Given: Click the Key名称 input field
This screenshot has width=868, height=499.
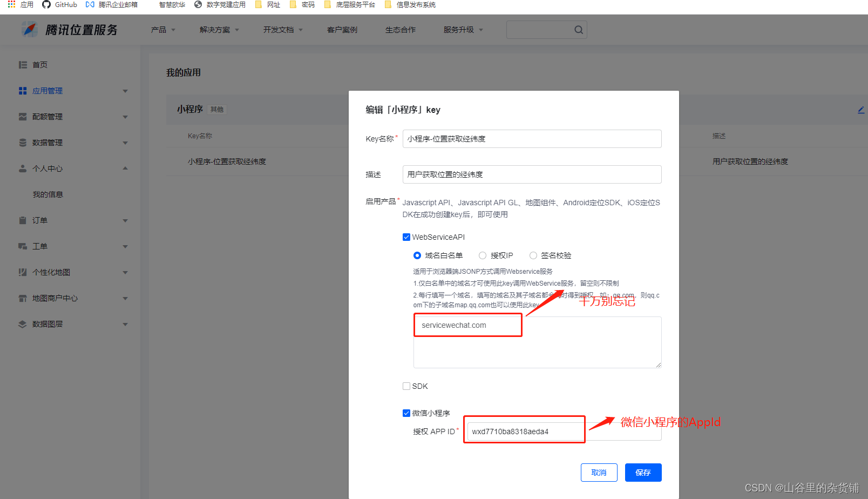Looking at the screenshot, I should pyautogui.click(x=532, y=139).
